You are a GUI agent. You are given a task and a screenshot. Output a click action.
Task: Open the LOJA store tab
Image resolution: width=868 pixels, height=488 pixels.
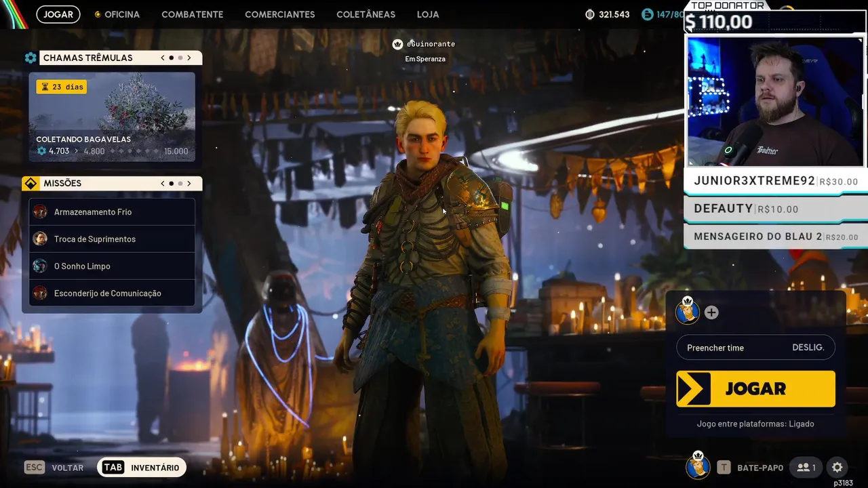pyautogui.click(x=428, y=14)
